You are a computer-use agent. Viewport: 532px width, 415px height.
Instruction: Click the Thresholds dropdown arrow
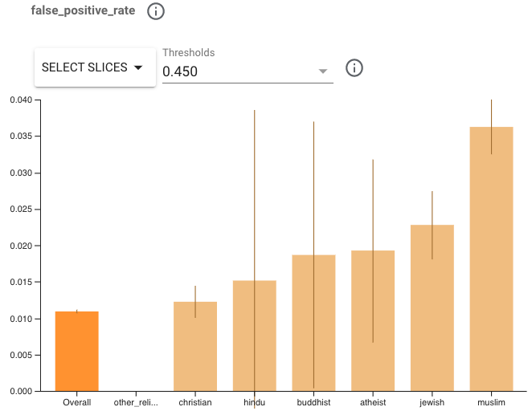point(323,71)
